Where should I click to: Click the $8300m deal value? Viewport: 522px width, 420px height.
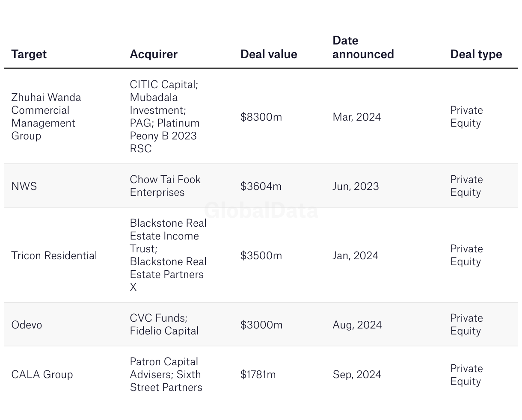click(x=261, y=117)
